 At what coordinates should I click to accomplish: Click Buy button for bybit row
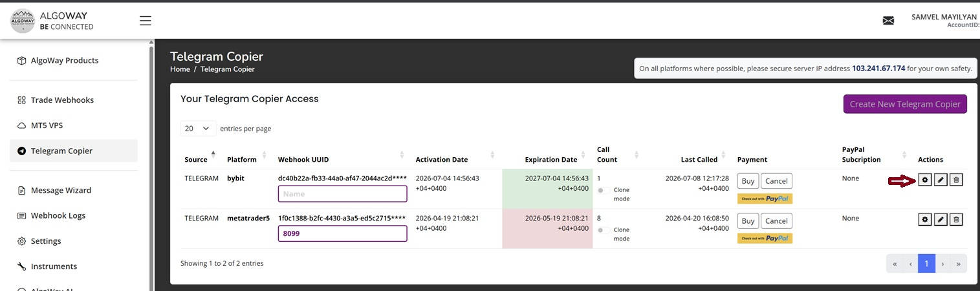click(x=748, y=181)
